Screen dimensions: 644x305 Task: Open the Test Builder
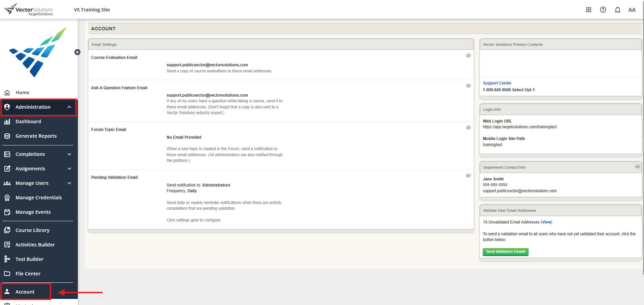(29, 259)
